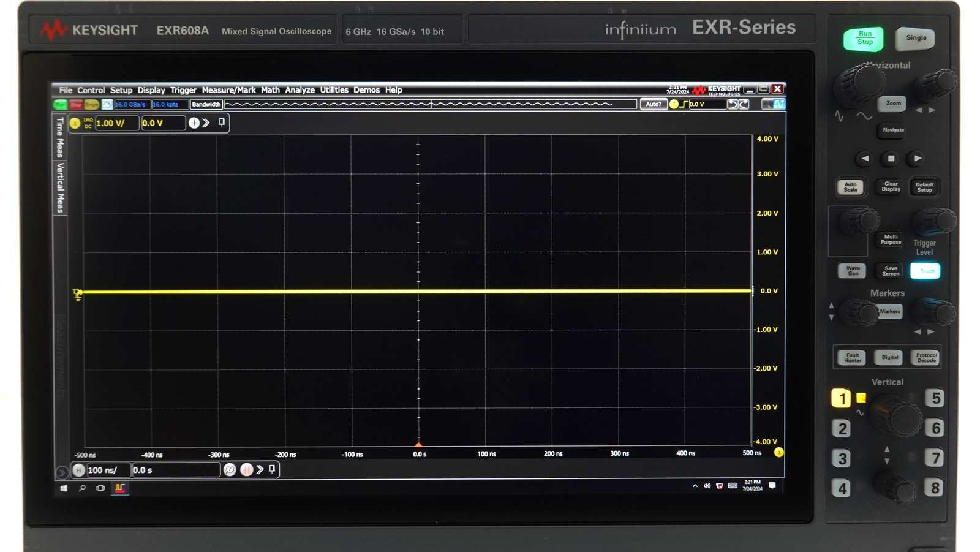This screenshot has width=980, height=552.
Task: Click the yellow on-screen Single button
Action: click(x=91, y=105)
